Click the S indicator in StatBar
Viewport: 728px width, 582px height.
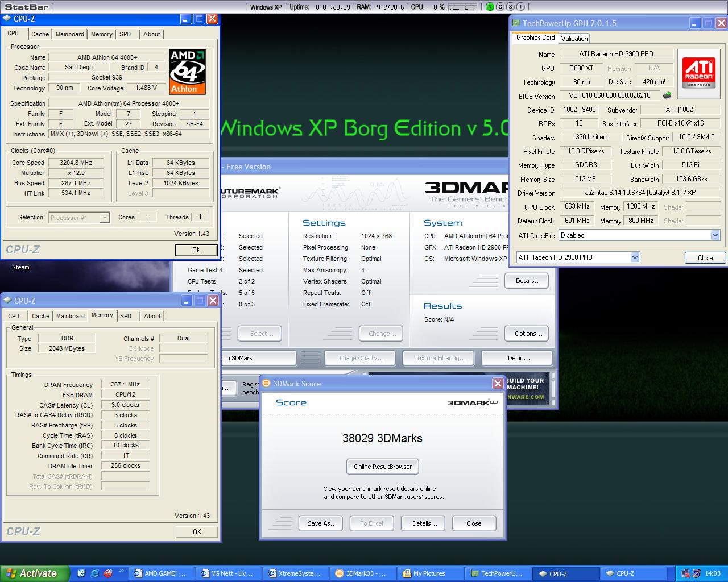[510, 7]
